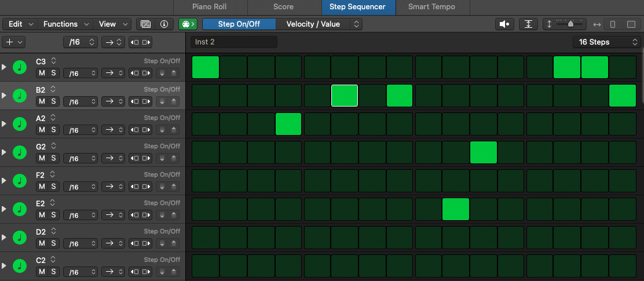Screen dimensions: 644x281
Task: Click the B2 row note icon
Action: click(20, 96)
